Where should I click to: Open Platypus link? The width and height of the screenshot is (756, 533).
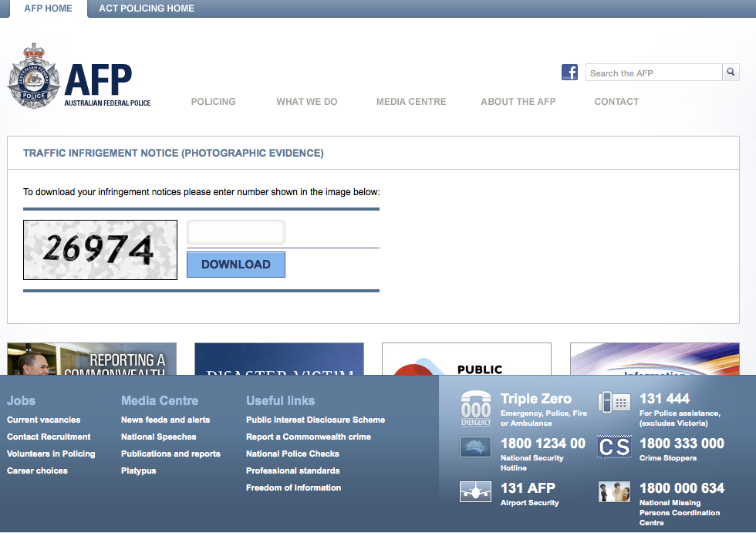[138, 471]
